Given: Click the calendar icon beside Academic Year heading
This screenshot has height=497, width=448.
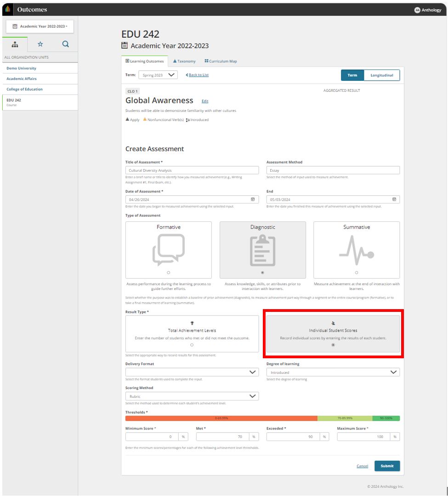Looking at the screenshot, I should pos(125,45).
